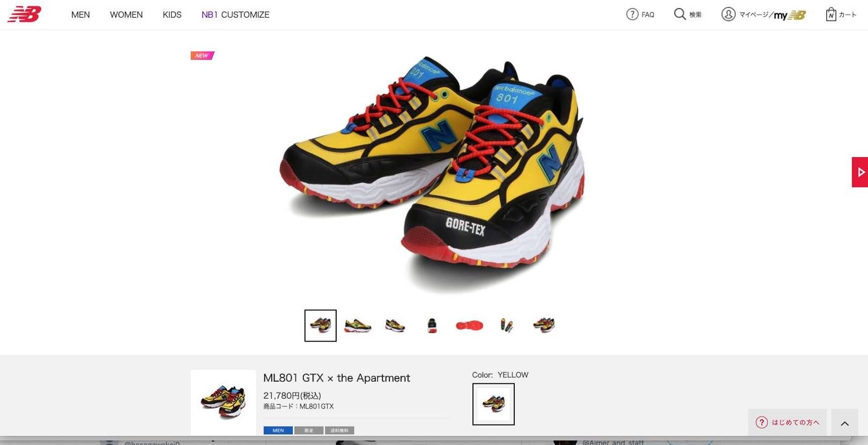
Task: Open the KIDS menu
Action: (x=172, y=14)
